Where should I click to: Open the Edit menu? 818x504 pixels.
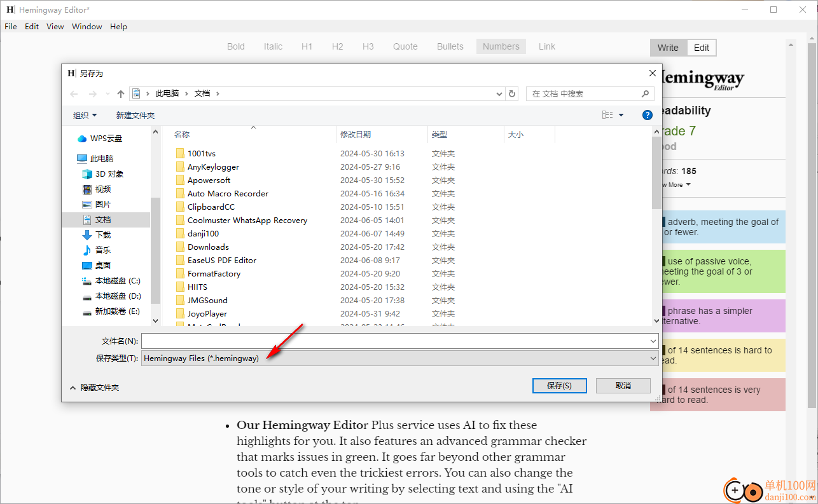point(32,27)
